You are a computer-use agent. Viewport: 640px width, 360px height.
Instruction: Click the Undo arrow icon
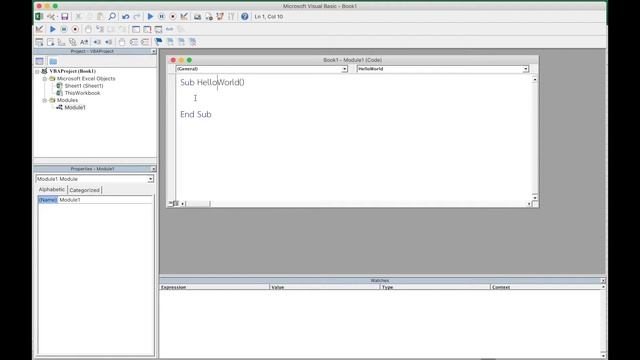click(x=125, y=17)
